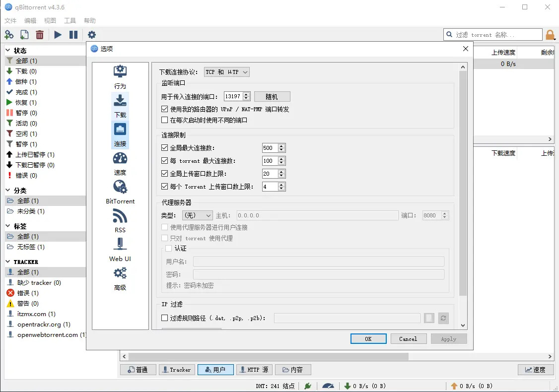
Task: Click the connection status plug icon
Action: pos(308,386)
